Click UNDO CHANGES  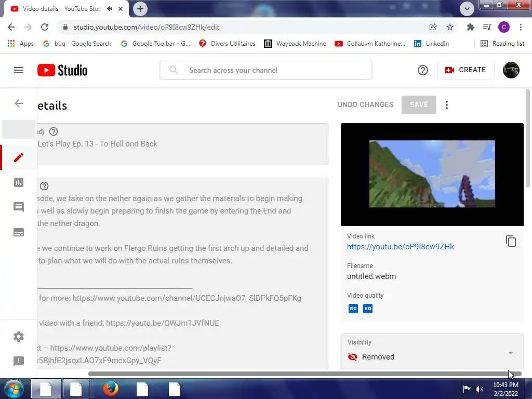tap(365, 104)
